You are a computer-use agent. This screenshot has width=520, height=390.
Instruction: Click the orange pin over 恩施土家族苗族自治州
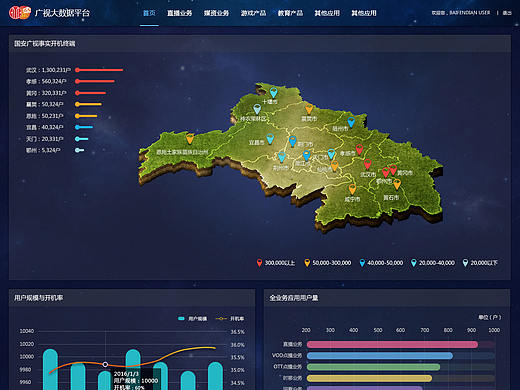190,138
